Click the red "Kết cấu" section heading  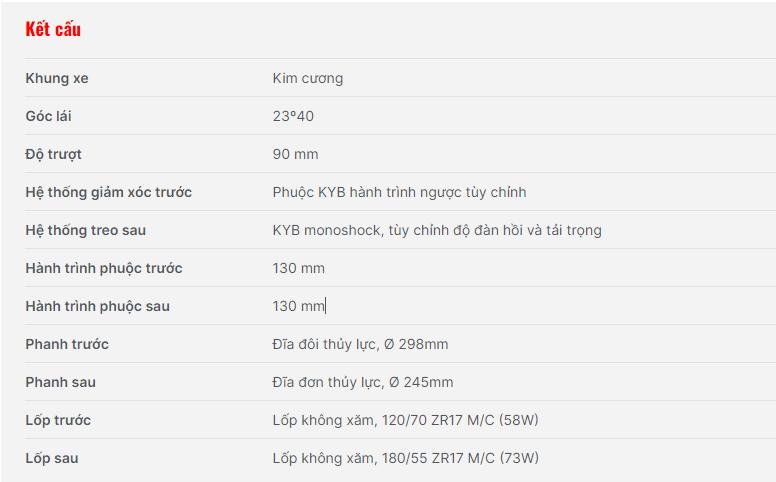pos(53,29)
